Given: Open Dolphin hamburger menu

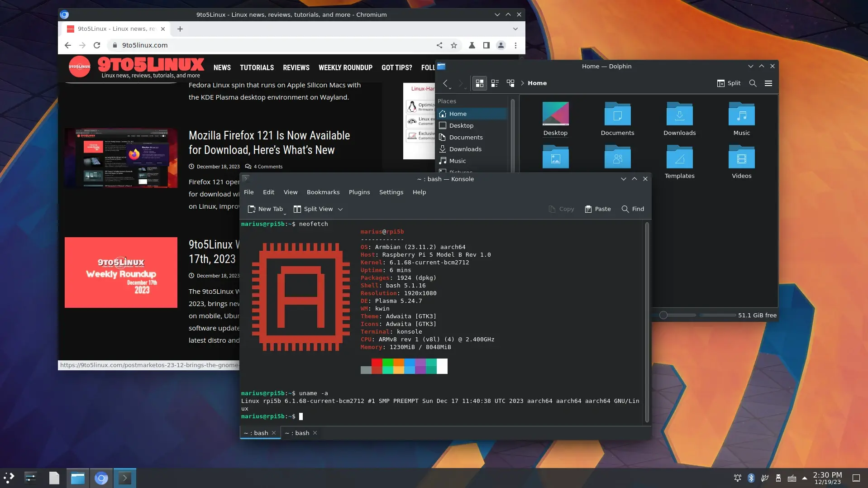Looking at the screenshot, I should pyautogui.click(x=768, y=83).
